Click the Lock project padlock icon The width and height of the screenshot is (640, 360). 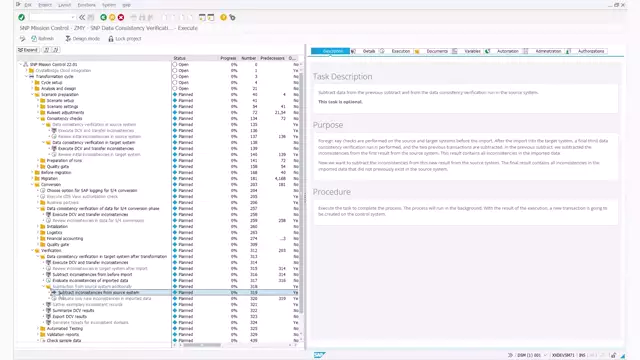[x=111, y=38]
